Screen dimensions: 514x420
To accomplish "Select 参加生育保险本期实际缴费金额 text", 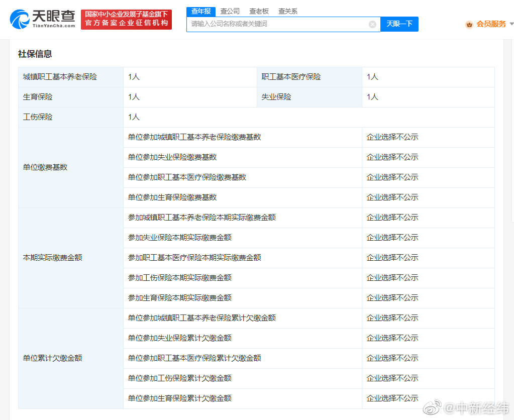I will point(180,298).
